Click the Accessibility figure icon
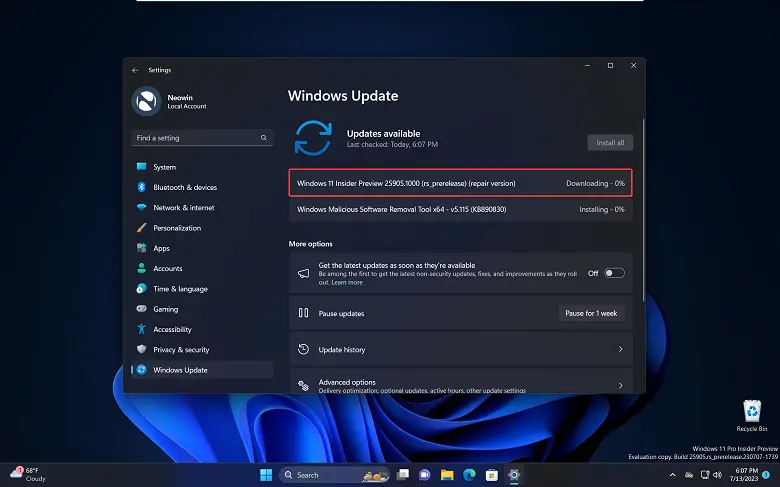780x487 pixels. point(141,329)
